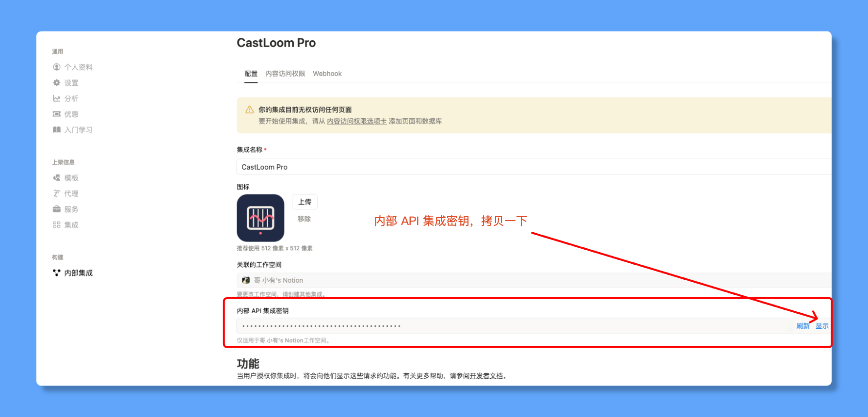Click the 服务 briefcase icon

pyautogui.click(x=57, y=209)
